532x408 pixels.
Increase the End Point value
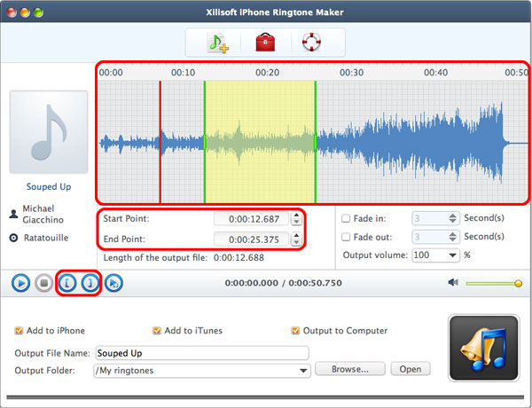point(296,236)
